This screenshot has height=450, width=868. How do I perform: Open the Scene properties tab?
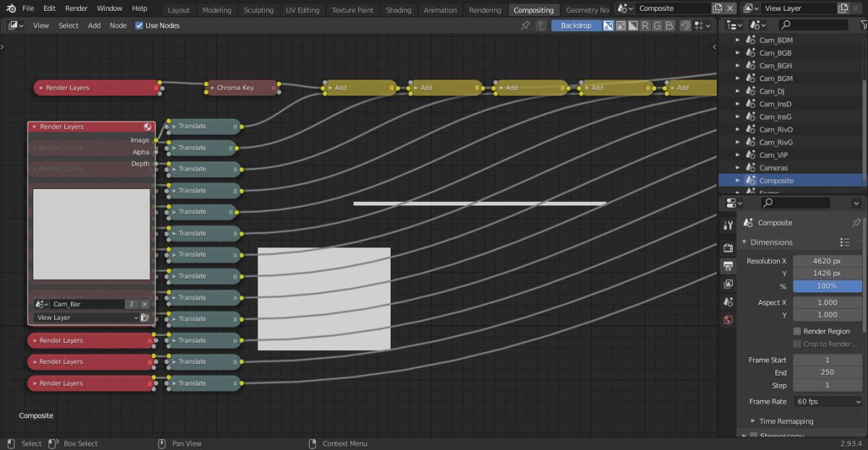728,302
